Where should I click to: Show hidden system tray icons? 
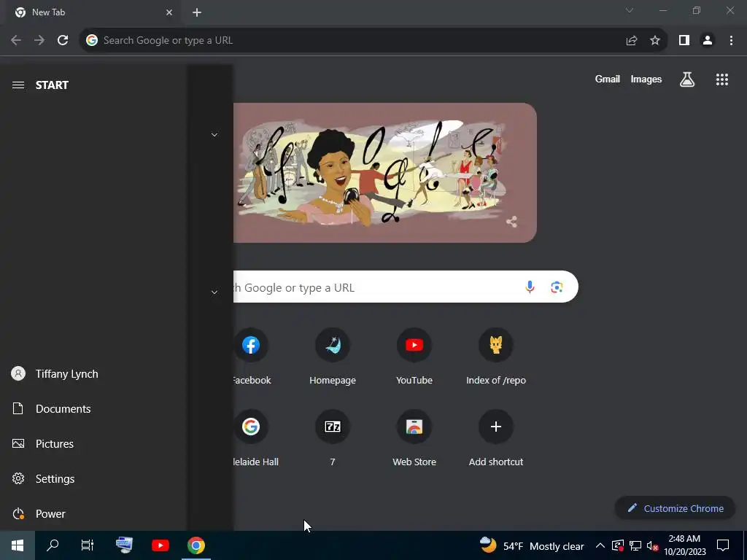[x=600, y=545]
